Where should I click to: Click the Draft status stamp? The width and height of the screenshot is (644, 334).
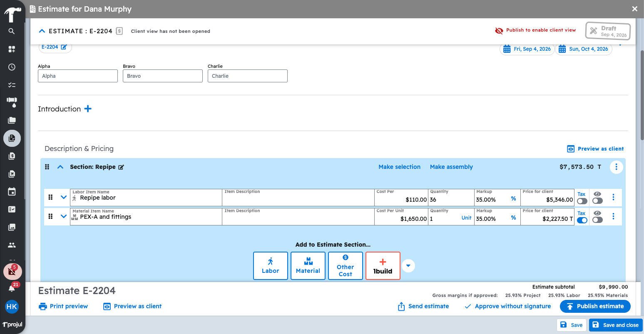tap(608, 31)
